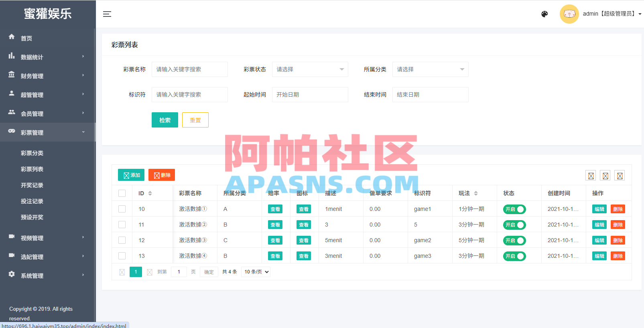Screen dimensions: 644x328
Task: Click the home icon beside 首页
Action: tap(12, 36)
